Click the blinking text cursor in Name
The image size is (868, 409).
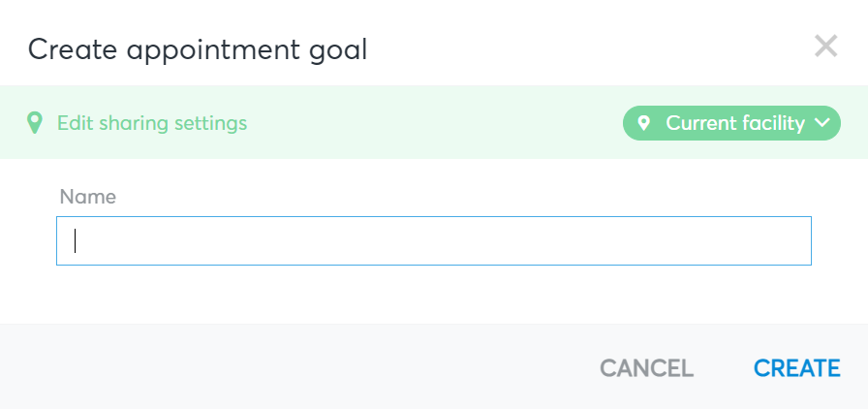pyautogui.click(x=76, y=241)
